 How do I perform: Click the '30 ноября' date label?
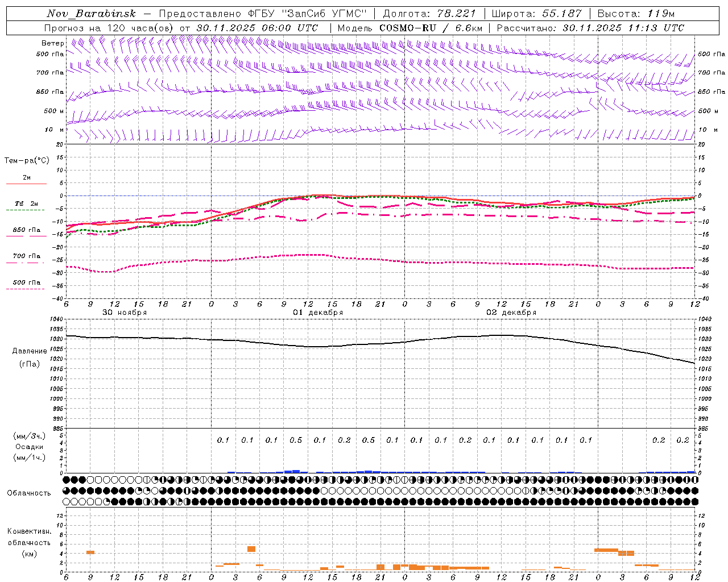[x=125, y=313]
